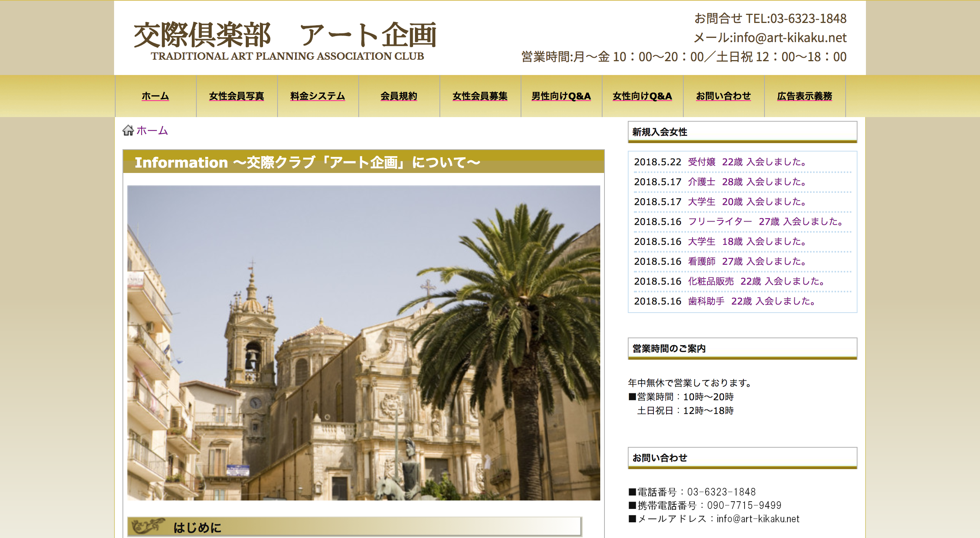Click the ホーム breadcrumb link
This screenshot has height=538, width=980.
click(x=152, y=130)
